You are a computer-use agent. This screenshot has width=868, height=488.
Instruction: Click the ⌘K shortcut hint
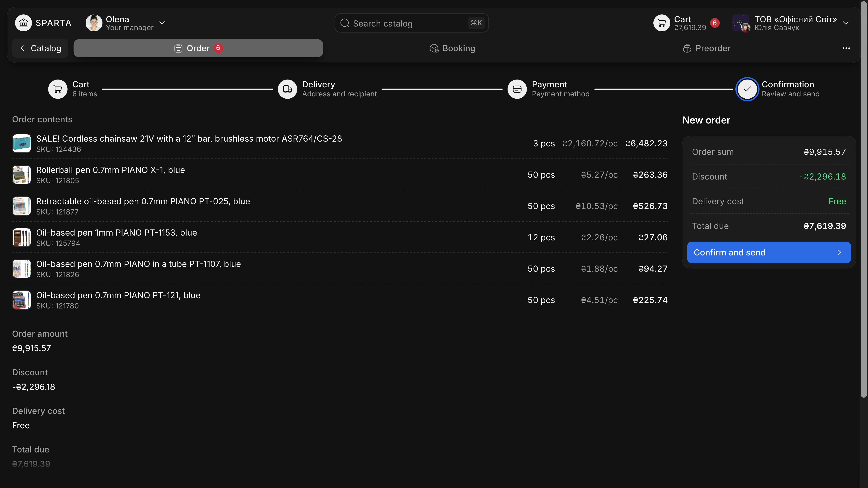[476, 23]
